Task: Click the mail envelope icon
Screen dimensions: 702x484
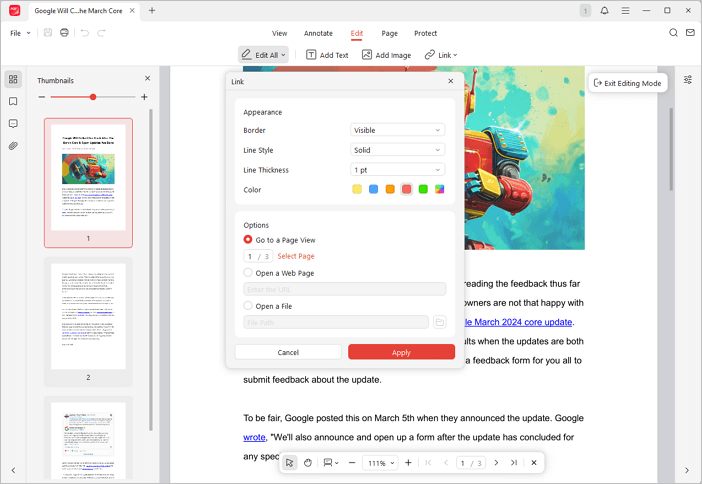Action: [690, 33]
